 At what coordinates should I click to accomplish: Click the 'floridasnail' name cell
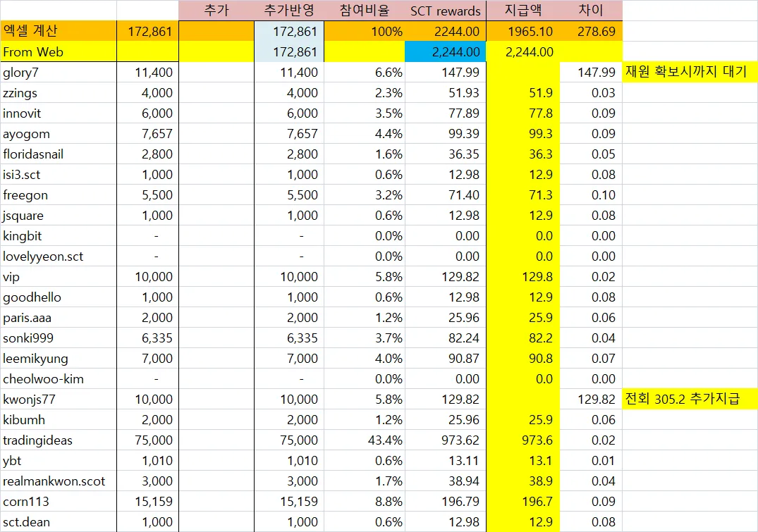58,154
